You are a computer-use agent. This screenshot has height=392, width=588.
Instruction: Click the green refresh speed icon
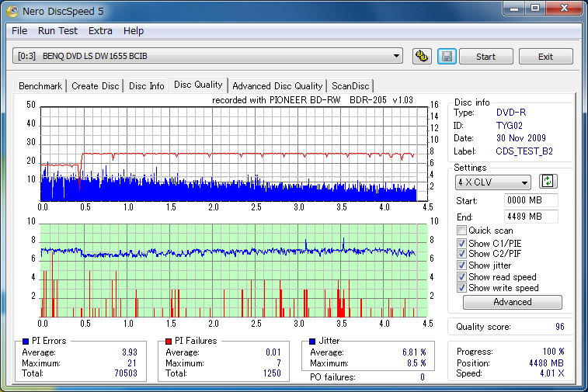click(548, 182)
